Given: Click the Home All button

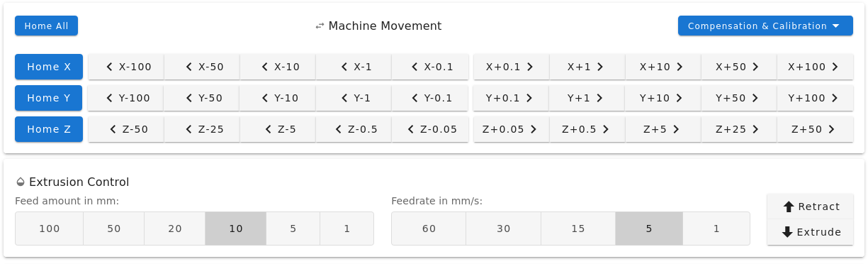Looking at the screenshot, I should coord(46,26).
